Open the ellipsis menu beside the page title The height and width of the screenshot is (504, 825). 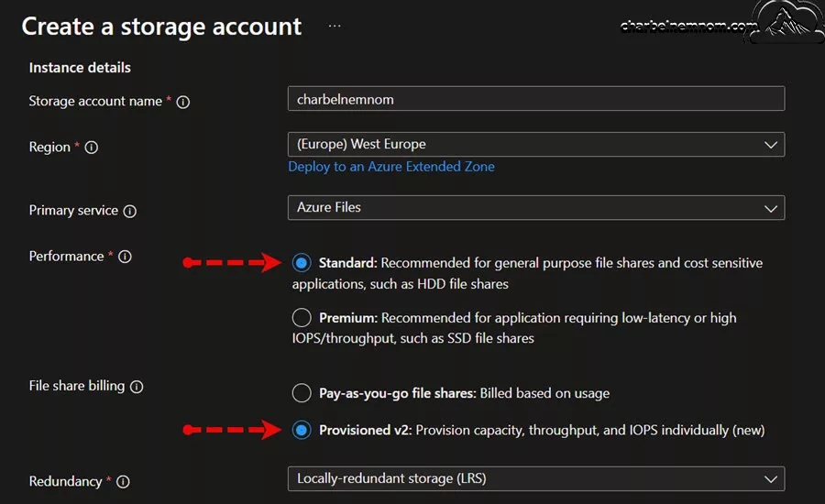point(335,26)
